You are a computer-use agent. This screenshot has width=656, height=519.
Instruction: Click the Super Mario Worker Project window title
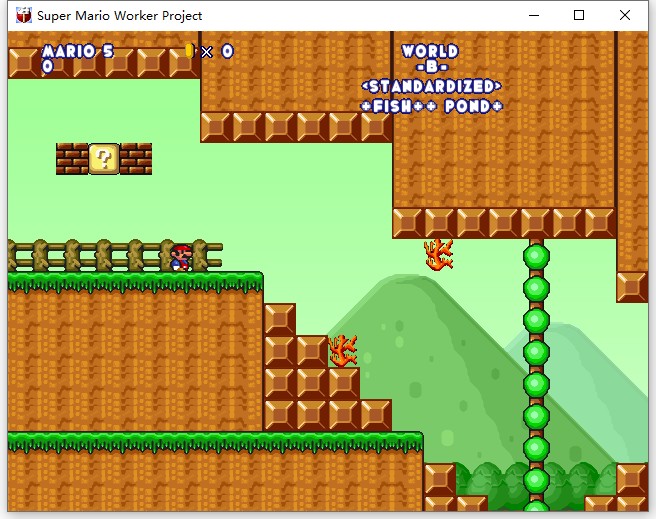point(120,16)
